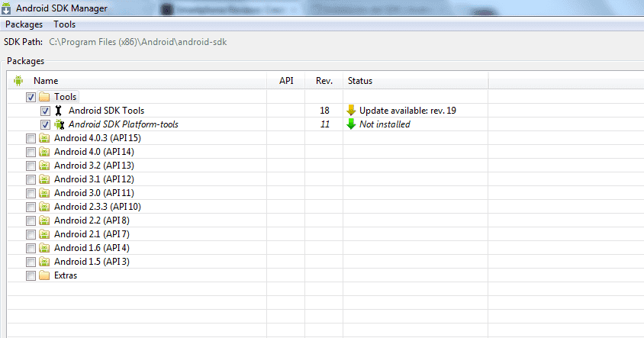This screenshot has height=338, width=644.
Task: Click the Android 4.0 (API 14) platform icon
Action: (x=44, y=152)
